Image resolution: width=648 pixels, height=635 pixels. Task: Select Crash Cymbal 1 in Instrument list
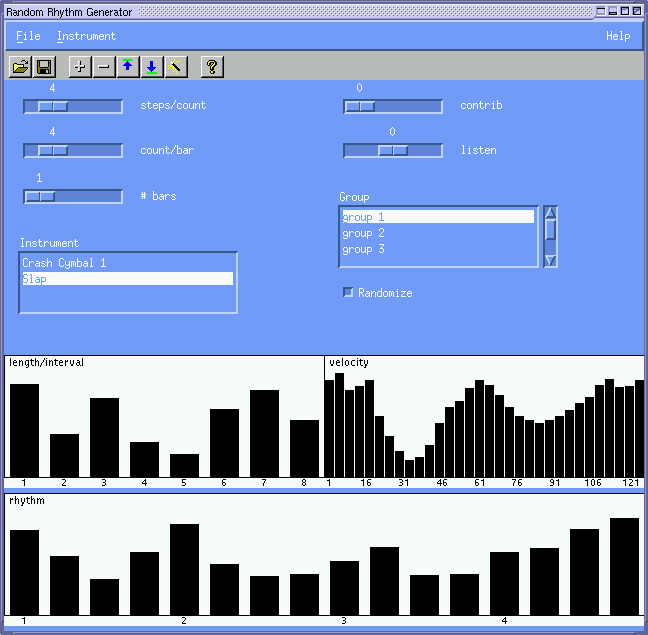pyautogui.click(x=64, y=263)
